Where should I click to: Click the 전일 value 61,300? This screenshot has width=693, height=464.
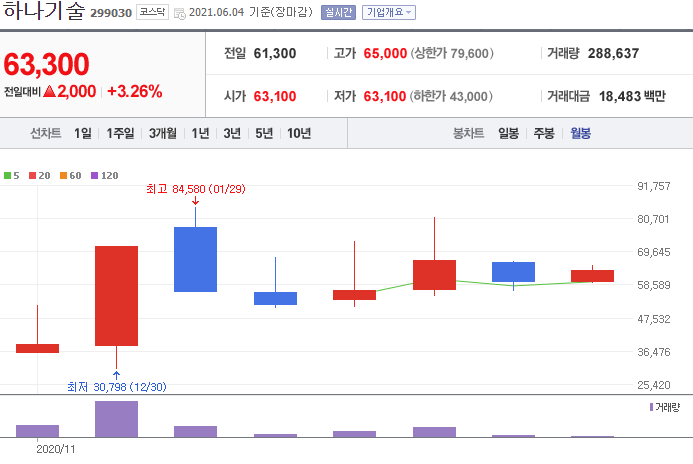tap(274, 53)
